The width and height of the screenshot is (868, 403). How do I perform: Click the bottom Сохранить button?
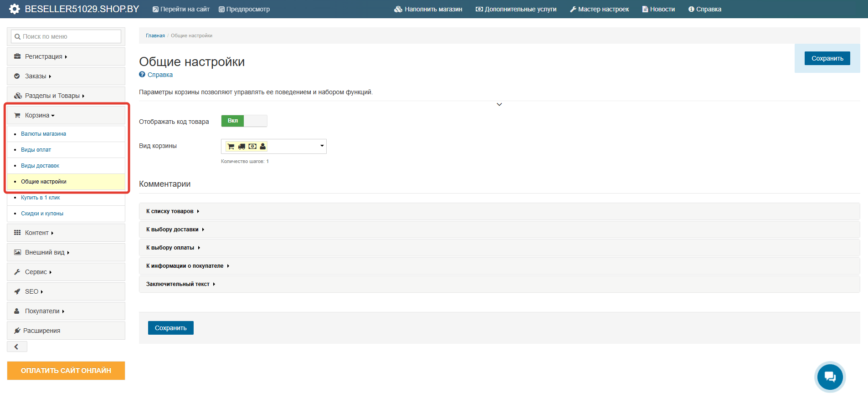170,328
